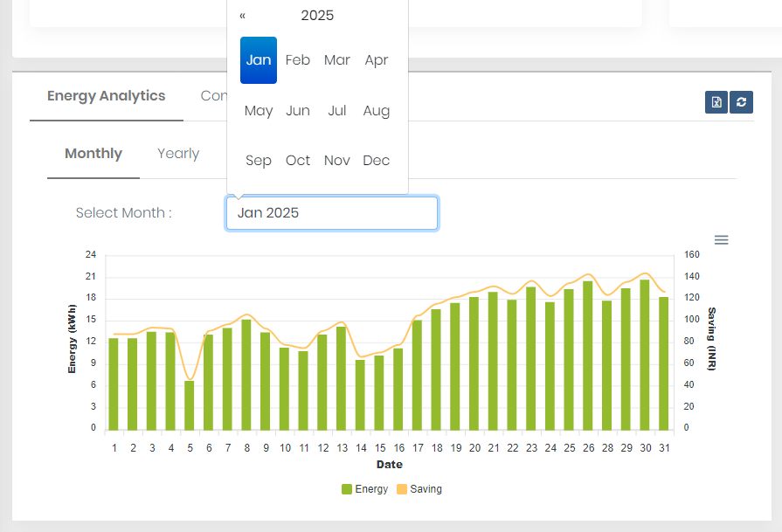Click the highlighted Jan month icon
The width and height of the screenshot is (782, 532).
258,59
